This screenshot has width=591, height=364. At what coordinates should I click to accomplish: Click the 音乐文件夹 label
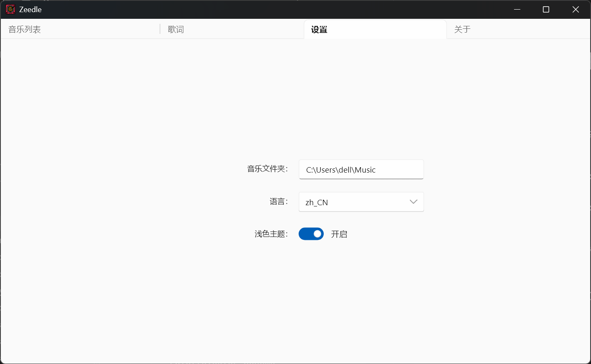(267, 169)
